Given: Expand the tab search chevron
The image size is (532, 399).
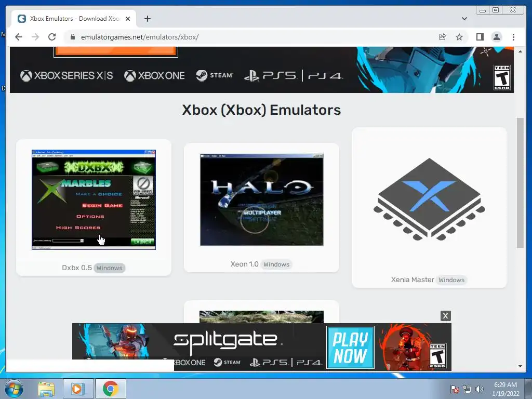Looking at the screenshot, I should point(464,19).
